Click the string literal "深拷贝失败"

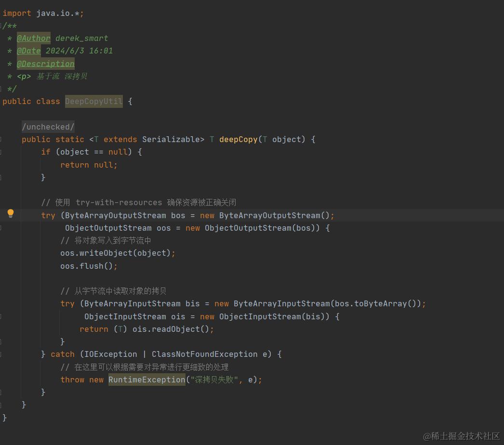click(214, 380)
